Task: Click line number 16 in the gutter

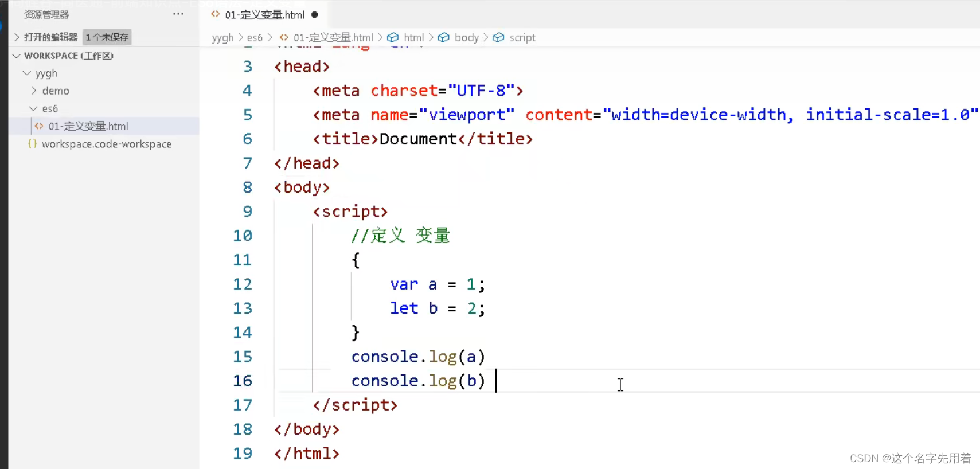Action: coord(242,381)
